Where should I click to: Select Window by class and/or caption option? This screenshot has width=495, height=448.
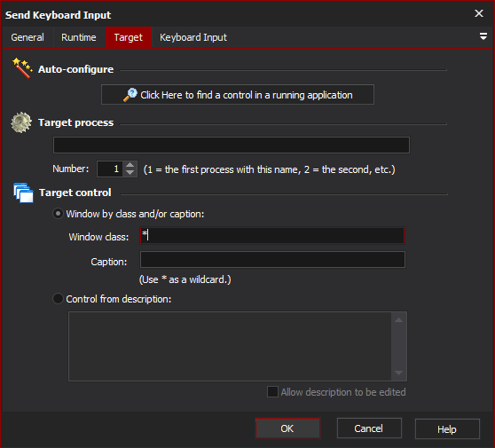[58, 214]
